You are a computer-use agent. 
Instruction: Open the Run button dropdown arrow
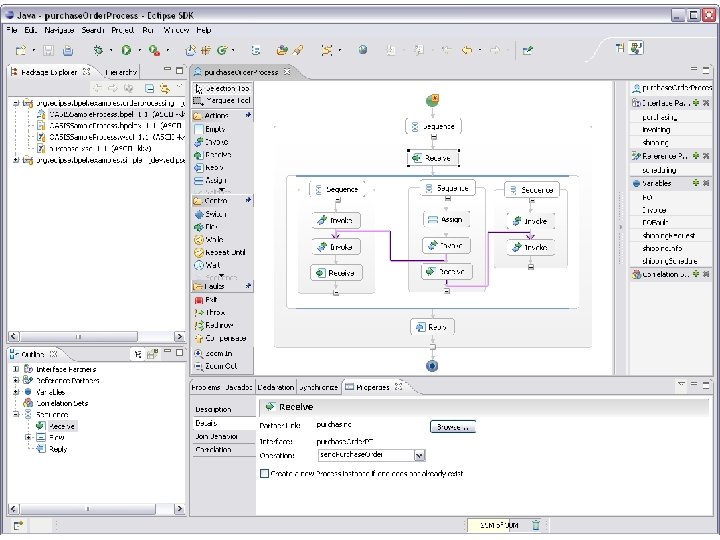click(x=140, y=51)
